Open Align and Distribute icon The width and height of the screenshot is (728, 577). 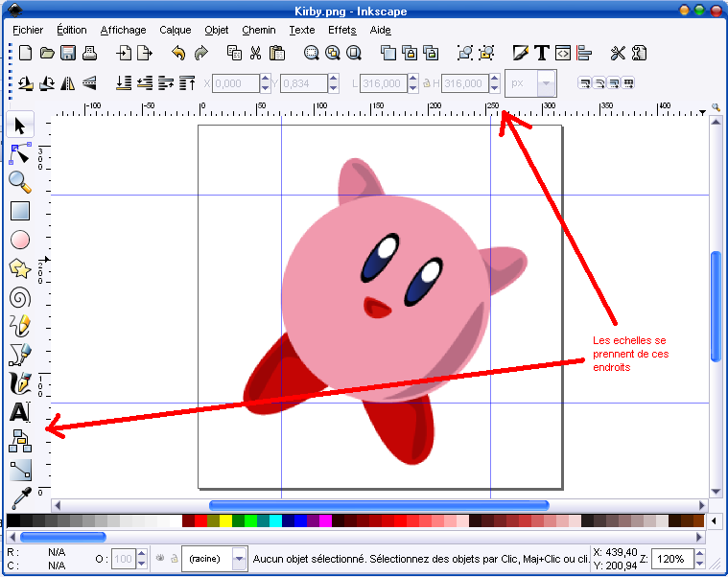click(x=583, y=53)
